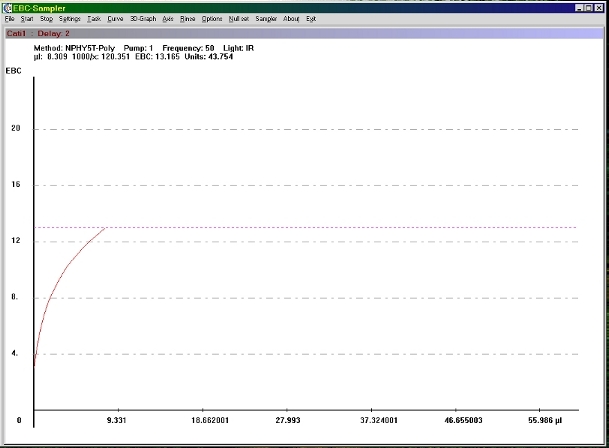Open the File menu

click(x=9, y=19)
